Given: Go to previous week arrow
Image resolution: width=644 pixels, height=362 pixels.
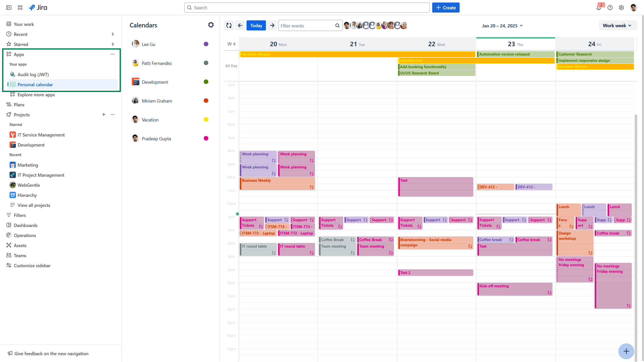Looking at the screenshot, I should click(240, 25).
